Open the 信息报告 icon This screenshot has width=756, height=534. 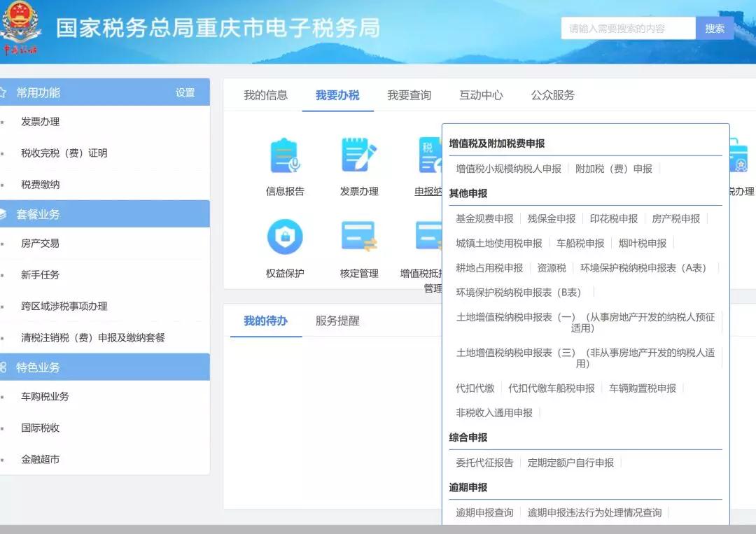pyautogui.click(x=285, y=155)
